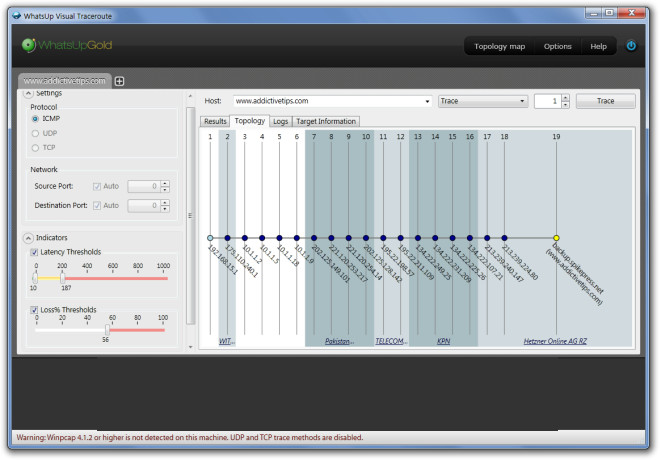Collapse the Settings section
The height and width of the screenshot is (460, 660).
point(28,93)
